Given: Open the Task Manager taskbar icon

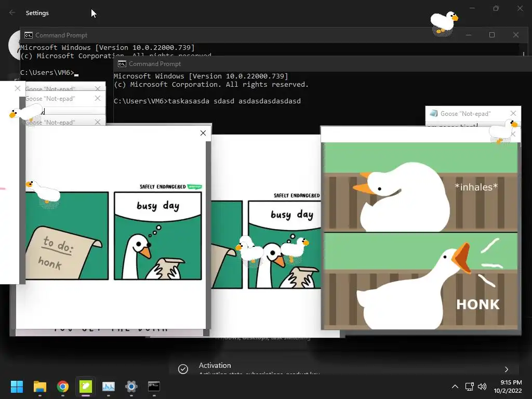Looking at the screenshot, I should 108,386.
